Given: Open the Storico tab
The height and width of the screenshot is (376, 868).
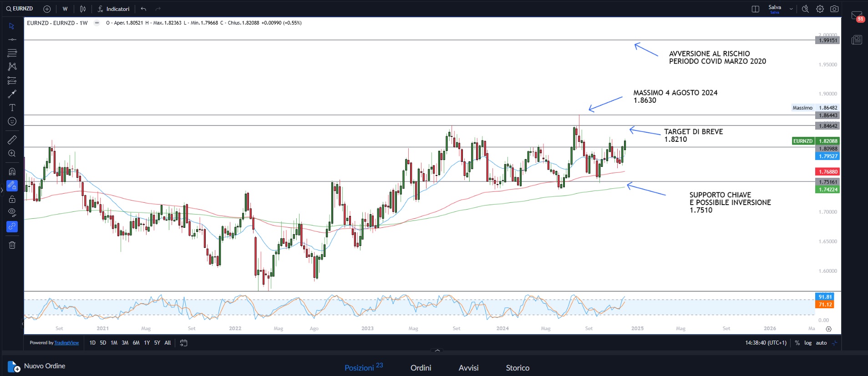Looking at the screenshot, I should tap(518, 368).
